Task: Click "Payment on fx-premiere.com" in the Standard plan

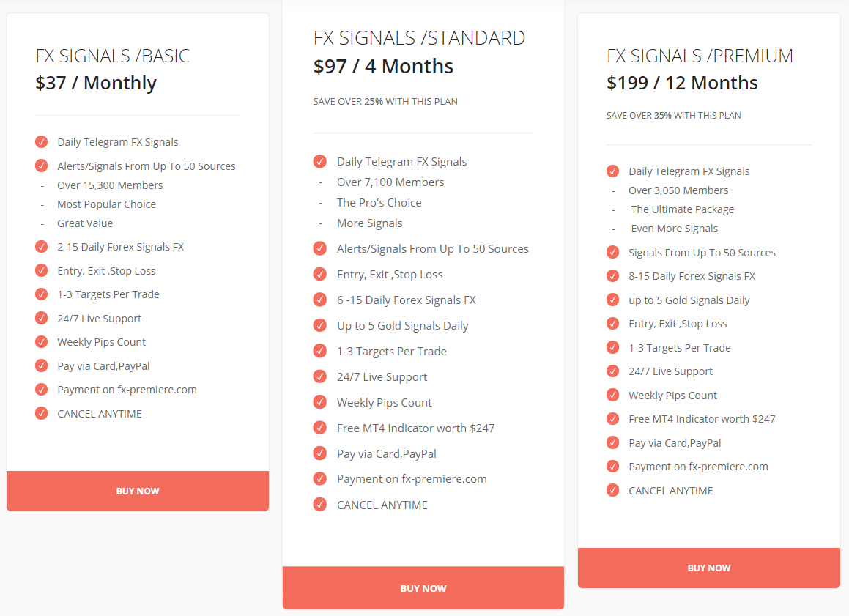Action: 412,479
